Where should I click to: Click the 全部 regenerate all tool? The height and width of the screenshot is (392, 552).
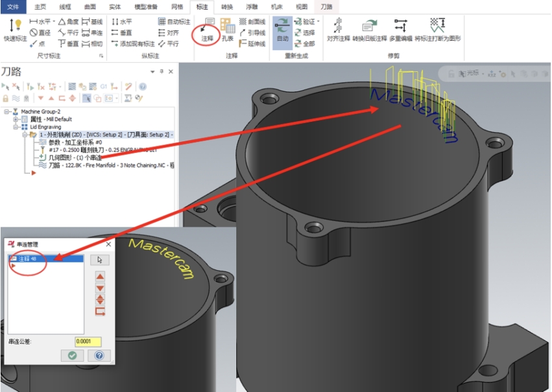(x=305, y=43)
